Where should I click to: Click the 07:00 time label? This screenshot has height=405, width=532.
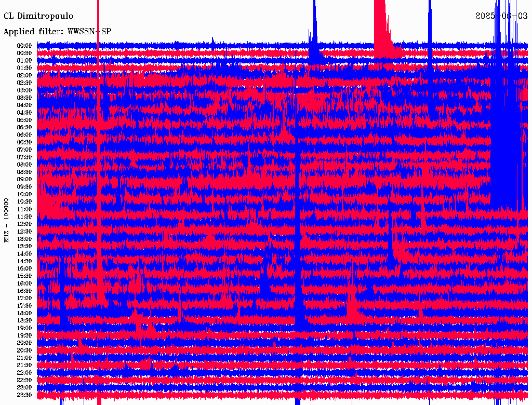point(24,150)
